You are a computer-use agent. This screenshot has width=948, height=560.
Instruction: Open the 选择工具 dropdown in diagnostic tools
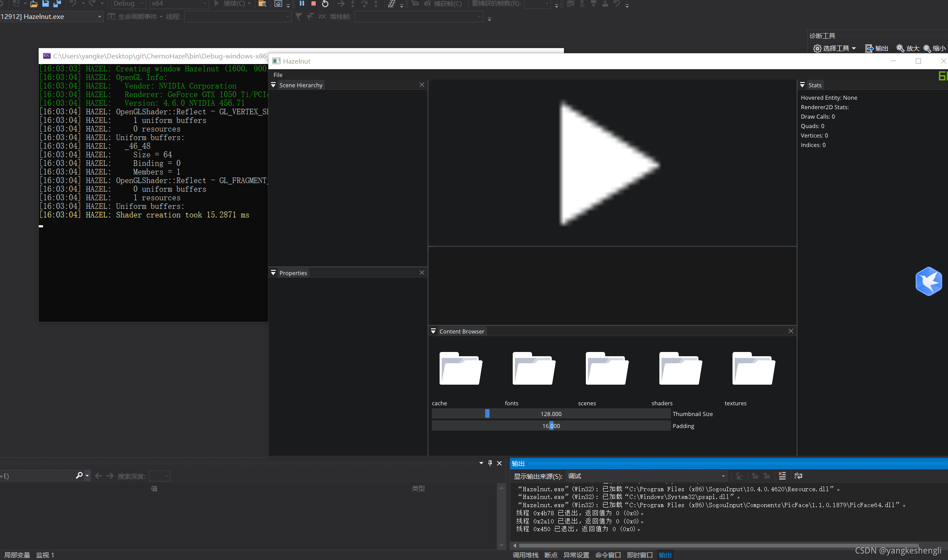pos(835,48)
